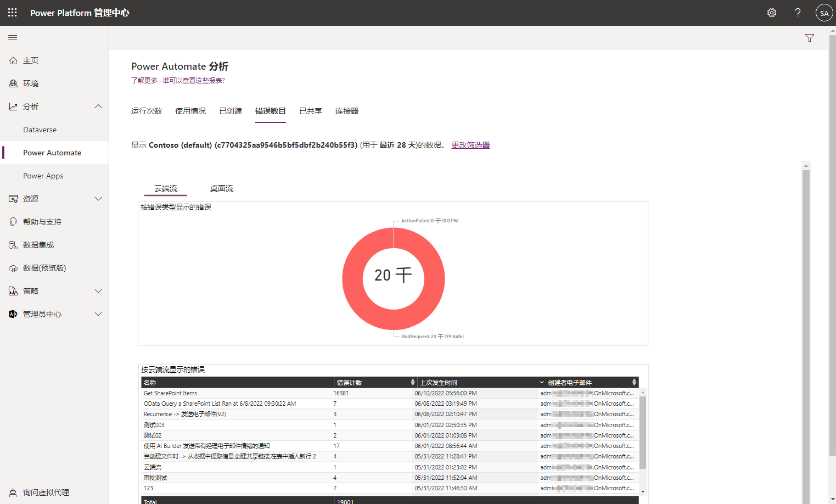836x504 pixels.
Task: Select the flow named 123
Action: 390,488
